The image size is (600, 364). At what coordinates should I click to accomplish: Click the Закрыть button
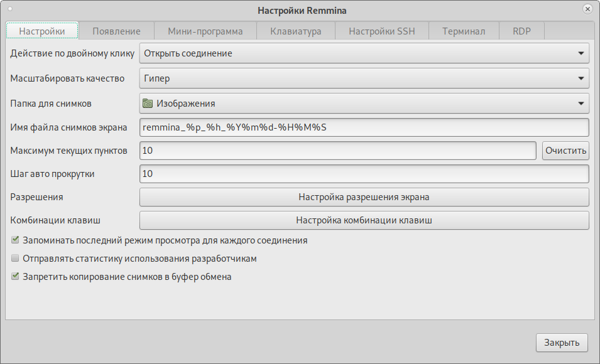point(562,343)
